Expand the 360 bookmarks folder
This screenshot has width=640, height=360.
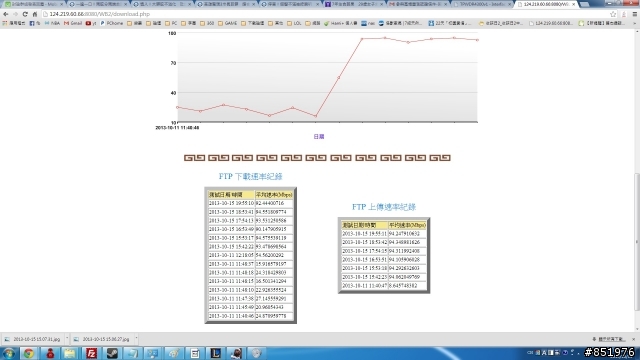click(207, 23)
